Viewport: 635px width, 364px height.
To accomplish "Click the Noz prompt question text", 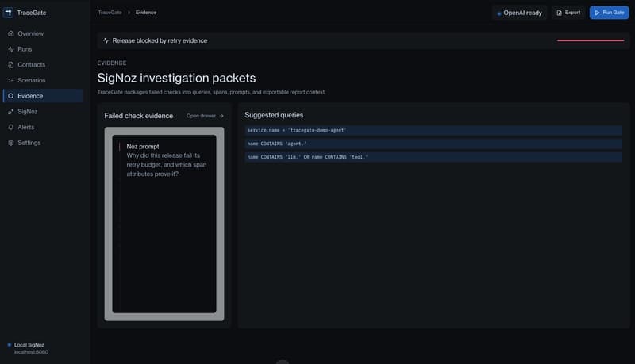I will coord(167,165).
